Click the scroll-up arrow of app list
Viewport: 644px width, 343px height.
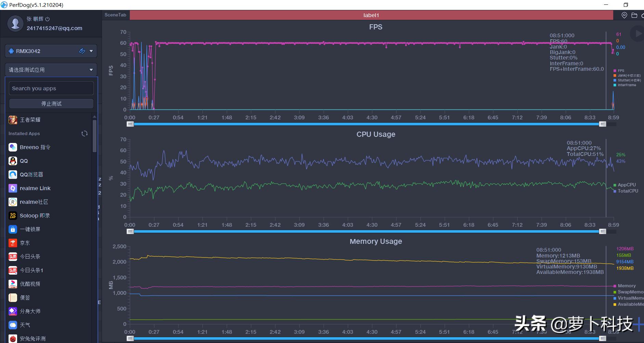94,117
